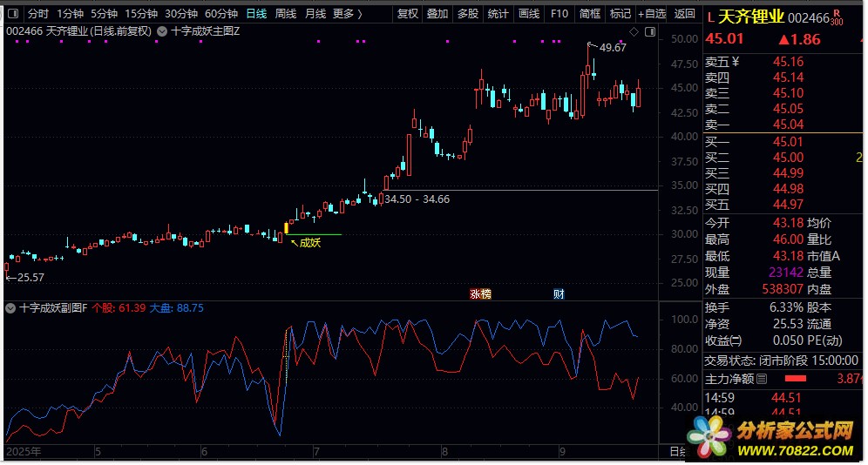Toggle 简框 simple frame

point(589,13)
